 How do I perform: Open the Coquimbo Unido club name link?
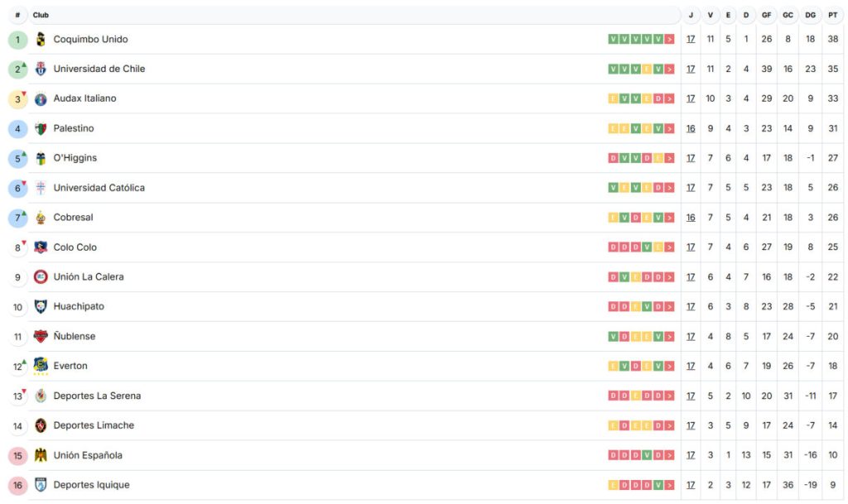click(91, 39)
